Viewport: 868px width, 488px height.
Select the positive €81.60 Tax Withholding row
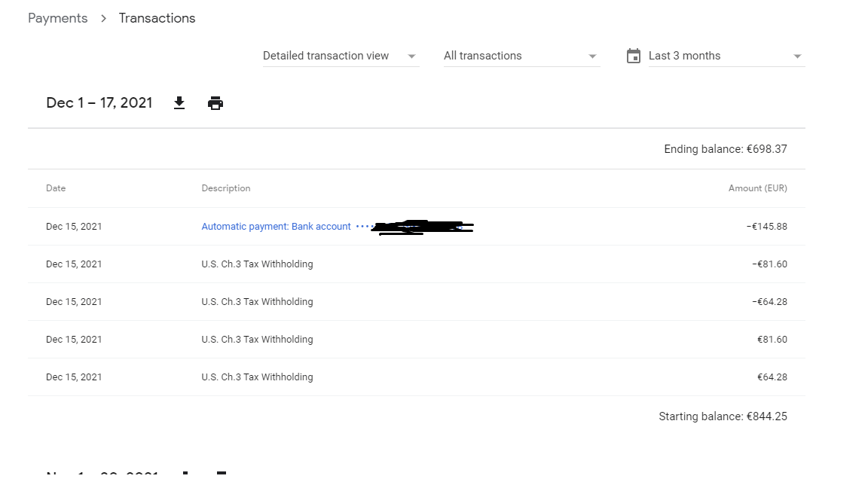[x=416, y=339]
